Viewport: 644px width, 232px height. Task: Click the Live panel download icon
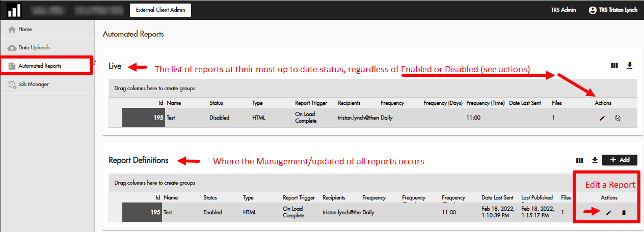pyautogui.click(x=629, y=66)
